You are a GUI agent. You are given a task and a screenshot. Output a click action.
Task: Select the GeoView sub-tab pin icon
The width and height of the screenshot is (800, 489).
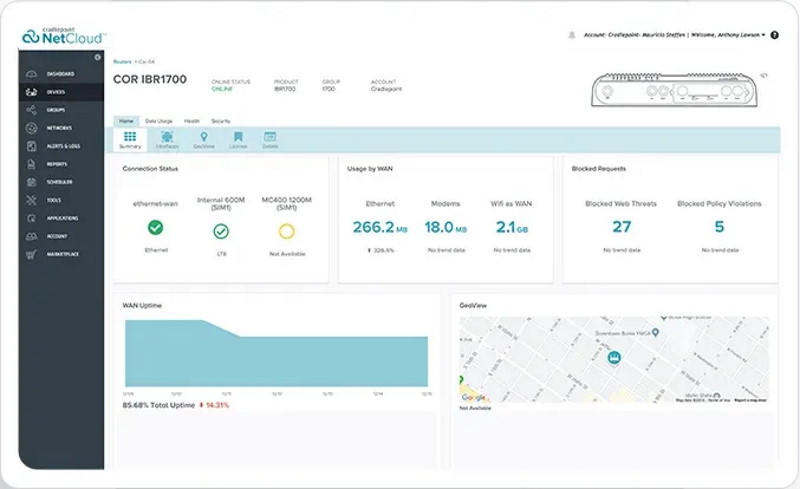pyautogui.click(x=203, y=140)
